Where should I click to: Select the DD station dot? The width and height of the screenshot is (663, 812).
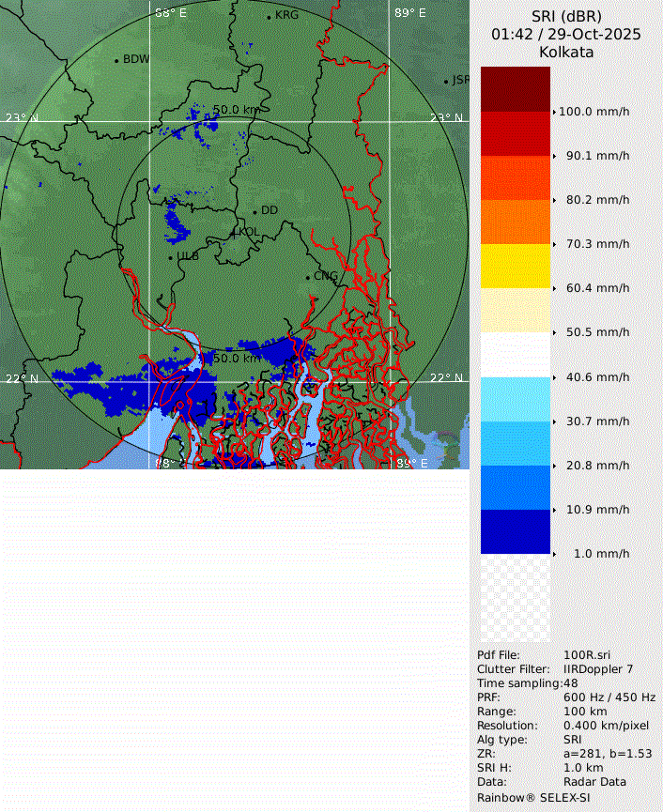pos(254,211)
